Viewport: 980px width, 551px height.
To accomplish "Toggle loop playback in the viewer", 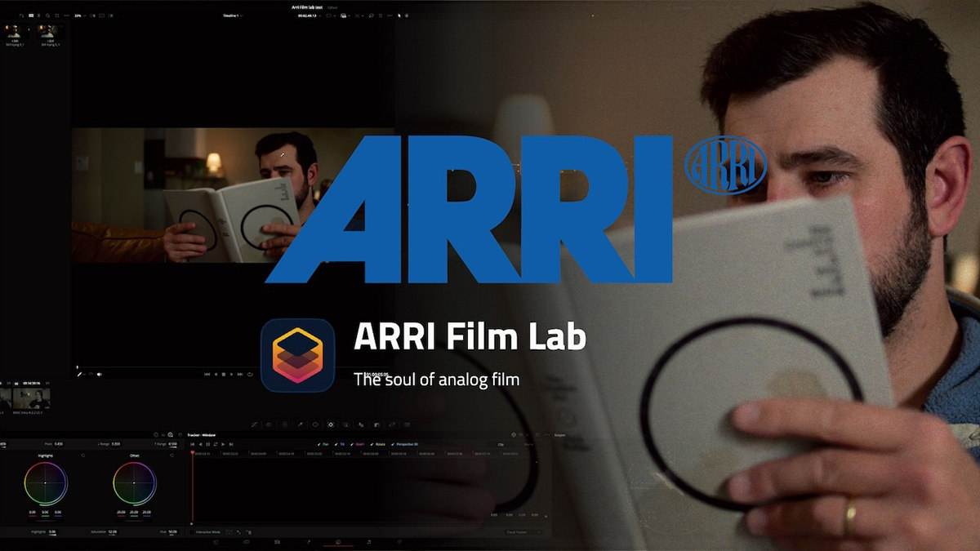I will [x=250, y=374].
